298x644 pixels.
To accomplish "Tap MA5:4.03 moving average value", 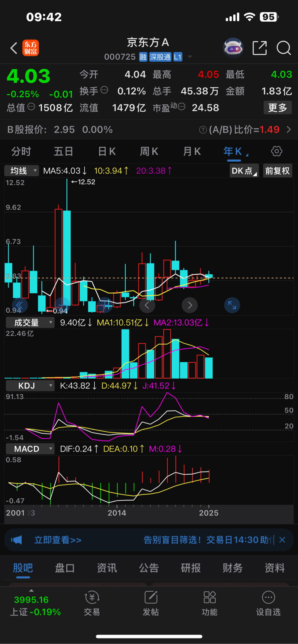I will tap(65, 171).
